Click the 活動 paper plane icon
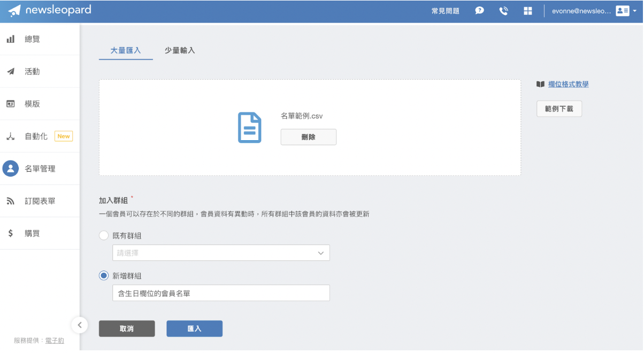The height and width of the screenshot is (353, 644). pyautogui.click(x=11, y=72)
